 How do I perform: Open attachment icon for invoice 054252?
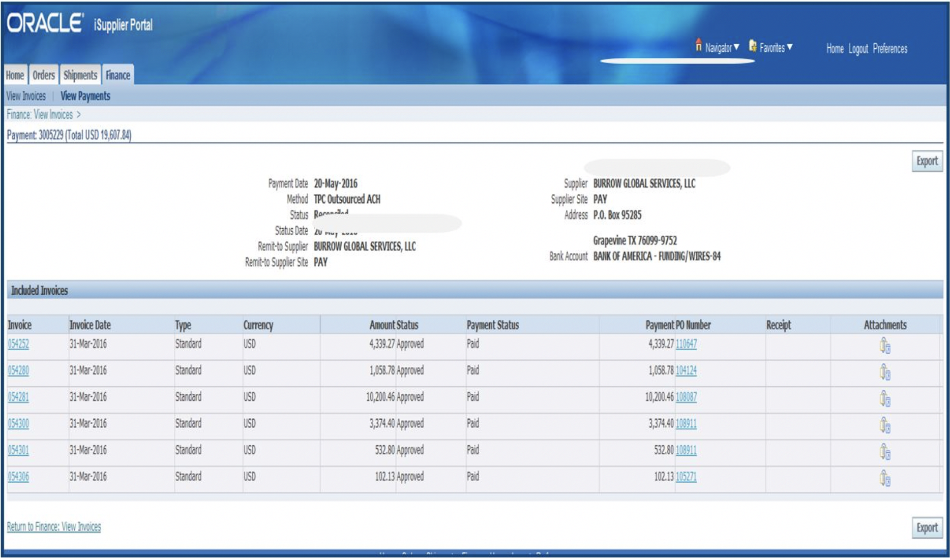coord(885,347)
